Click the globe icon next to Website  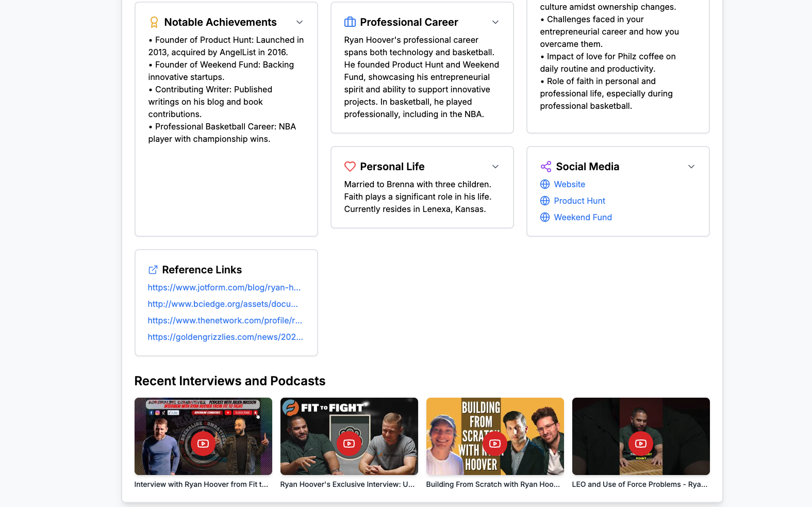tap(545, 184)
